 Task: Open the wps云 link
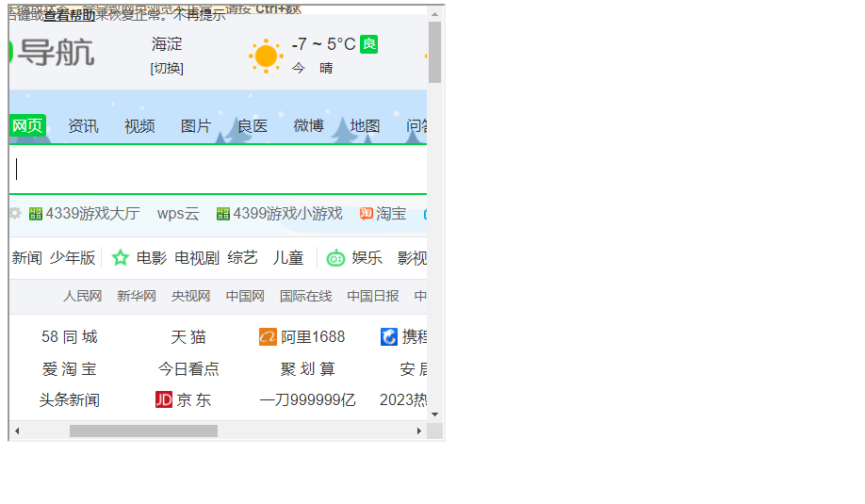tap(178, 214)
